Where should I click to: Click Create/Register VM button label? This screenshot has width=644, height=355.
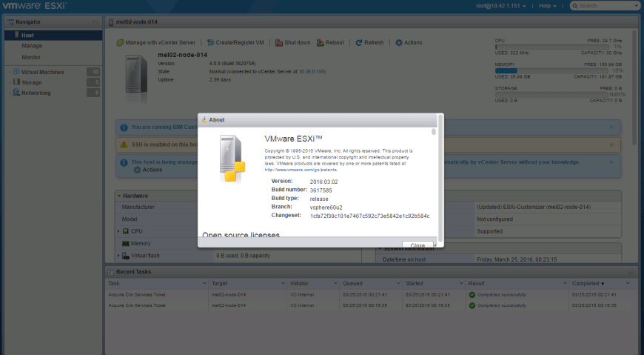tap(240, 42)
